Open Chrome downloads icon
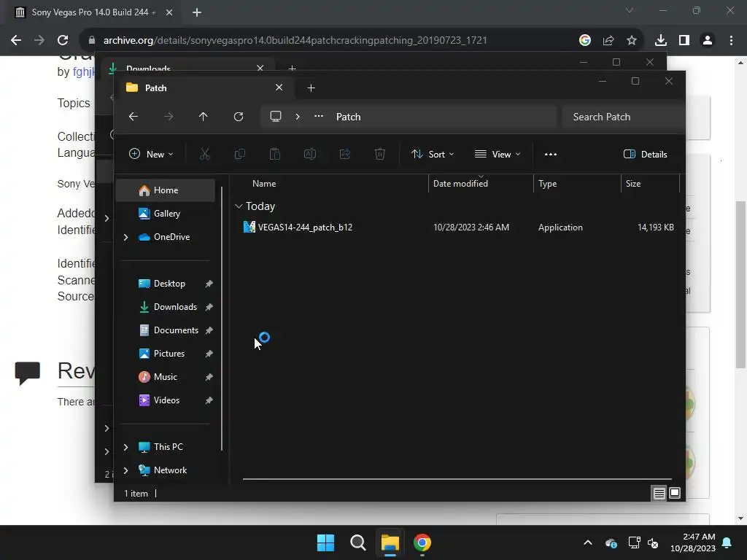This screenshot has height=560, width=747. [x=661, y=41]
